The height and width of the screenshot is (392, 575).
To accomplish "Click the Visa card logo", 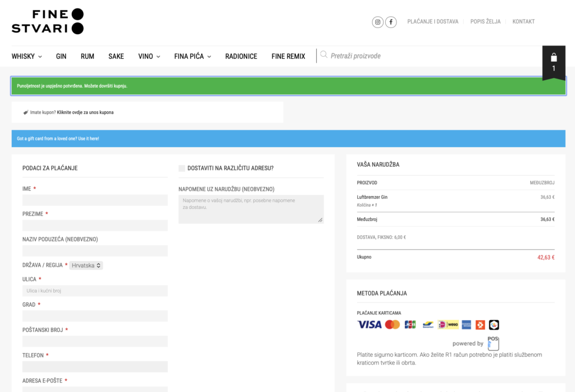I will (369, 325).
